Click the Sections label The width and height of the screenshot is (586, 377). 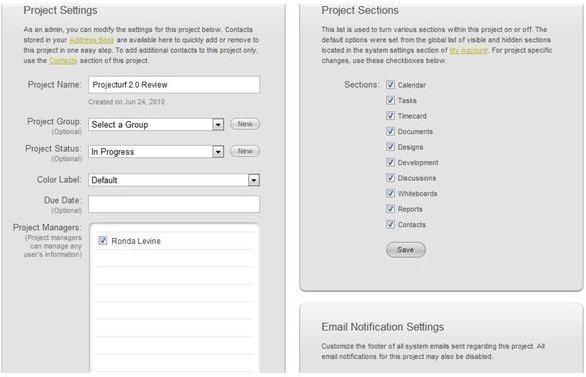pos(361,85)
